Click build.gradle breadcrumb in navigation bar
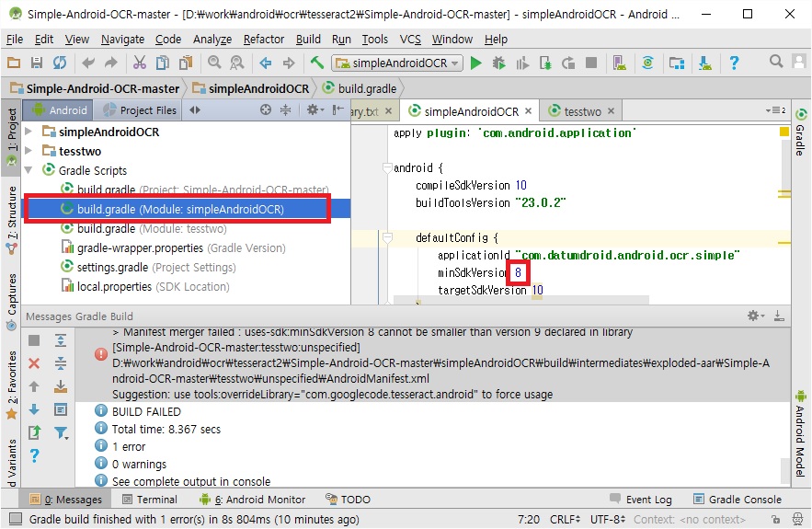This screenshot has width=812, height=529. [x=360, y=88]
